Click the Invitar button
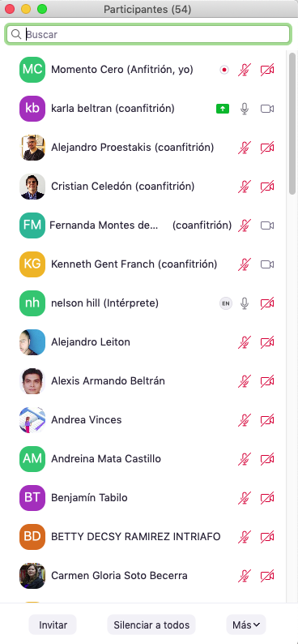Viewport: 298px width, 644px height. tap(53, 625)
